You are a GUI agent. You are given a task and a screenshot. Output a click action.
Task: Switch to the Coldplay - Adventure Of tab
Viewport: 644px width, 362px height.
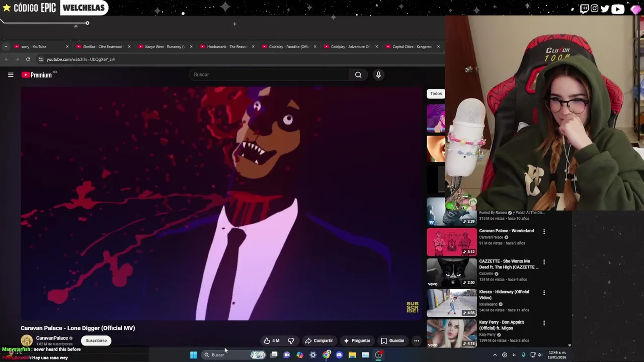[x=350, y=47]
